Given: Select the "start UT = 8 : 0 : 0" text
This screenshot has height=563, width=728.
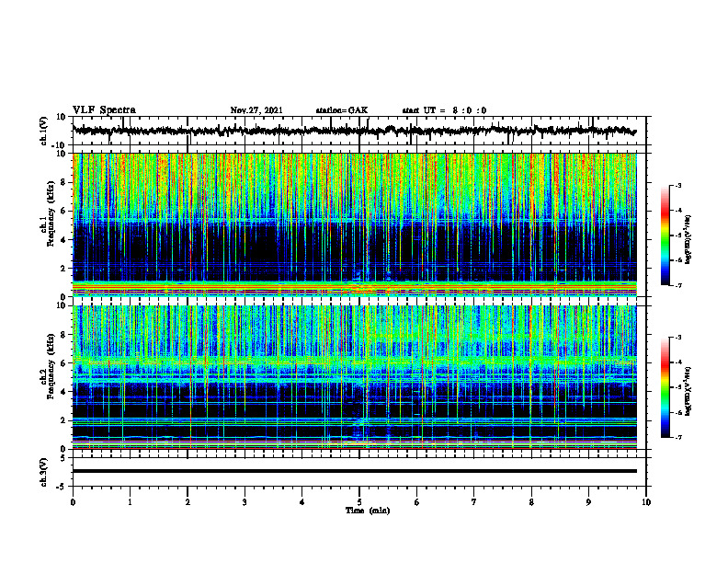Looking at the screenshot, I should coord(444,110).
